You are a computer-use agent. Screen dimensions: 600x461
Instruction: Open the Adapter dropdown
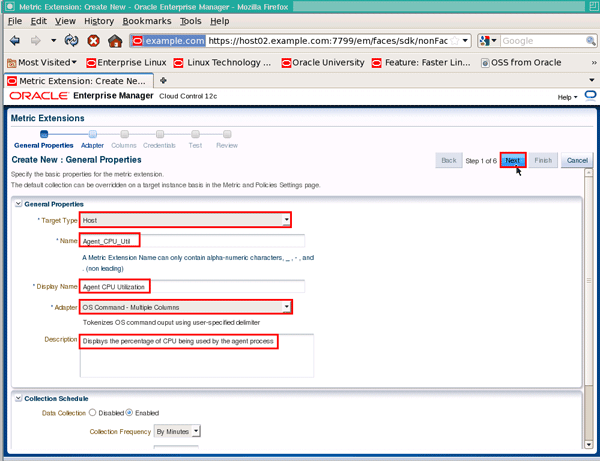coord(186,307)
